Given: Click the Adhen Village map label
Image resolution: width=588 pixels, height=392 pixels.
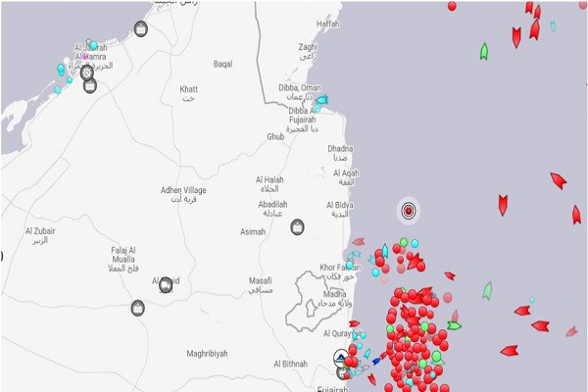Looking at the screenshot, I should [x=183, y=189].
